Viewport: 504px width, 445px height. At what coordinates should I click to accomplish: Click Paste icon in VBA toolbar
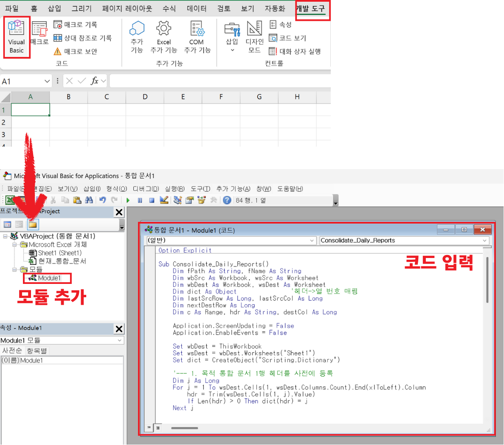[77, 201]
